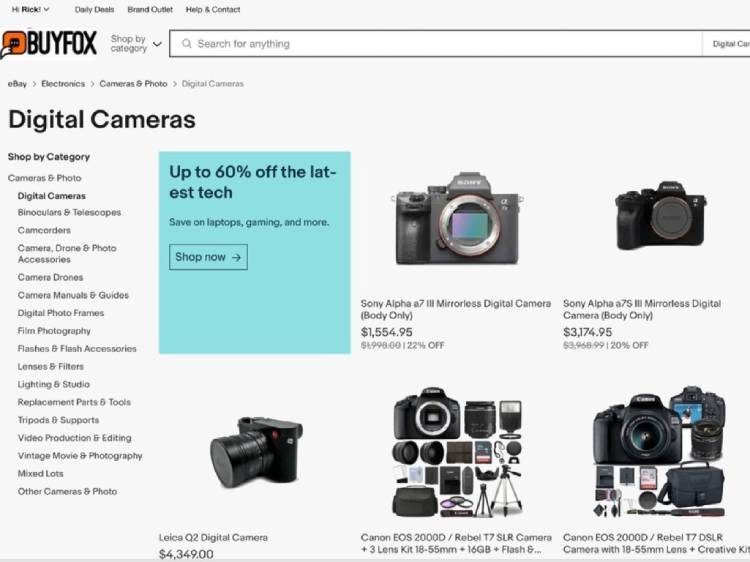
Task: Click the Leica Q2 camera image
Action: pos(256,452)
